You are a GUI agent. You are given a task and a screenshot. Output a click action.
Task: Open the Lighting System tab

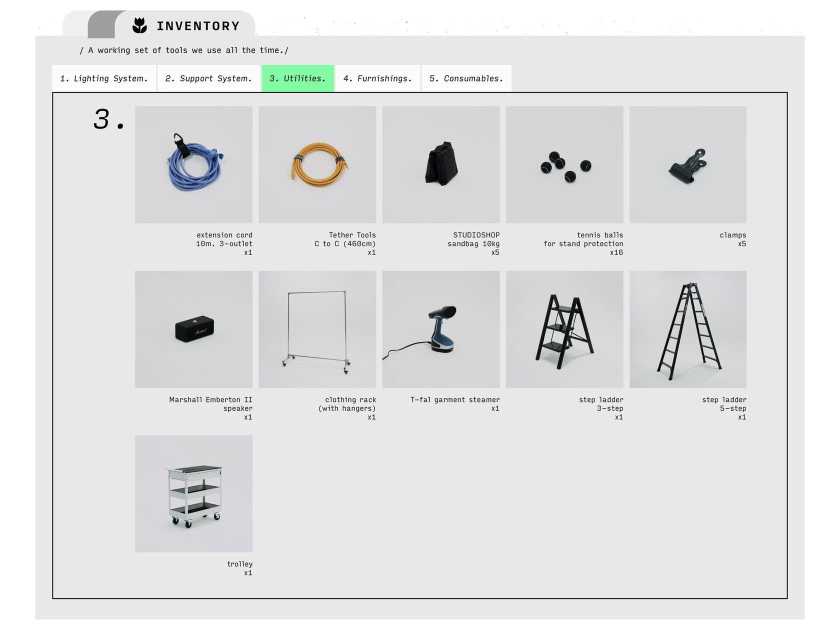pyautogui.click(x=104, y=78)
